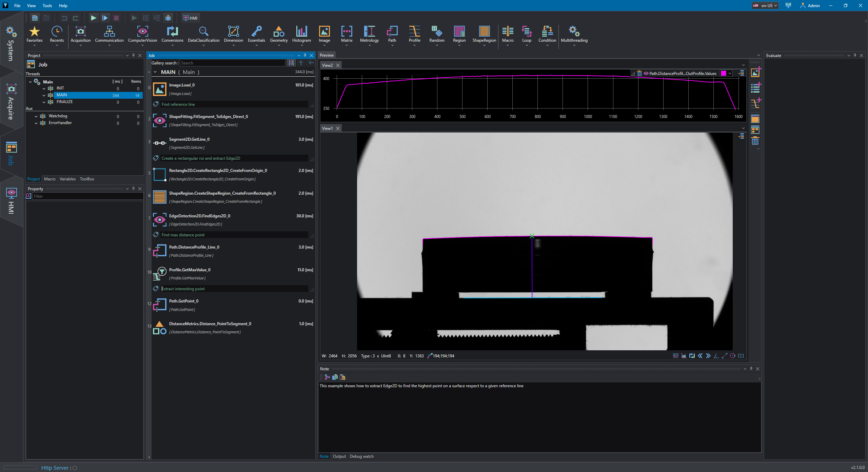Viewport: 868px width, 472px height.
Task: Open the Loop tool group
Action: (527, 35)
